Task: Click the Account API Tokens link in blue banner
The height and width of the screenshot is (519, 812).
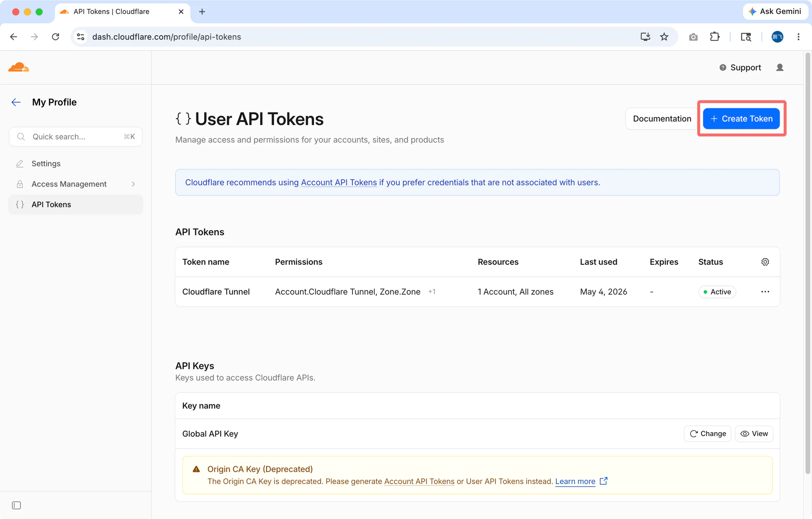Action: point(339,183)
